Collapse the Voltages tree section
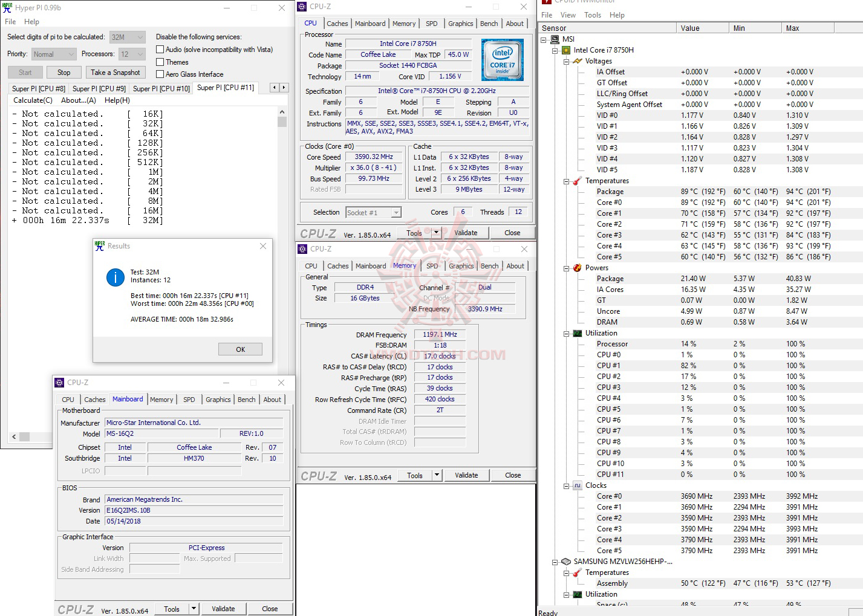The width and height of the screenshot is (863, 616). (567, 61)
